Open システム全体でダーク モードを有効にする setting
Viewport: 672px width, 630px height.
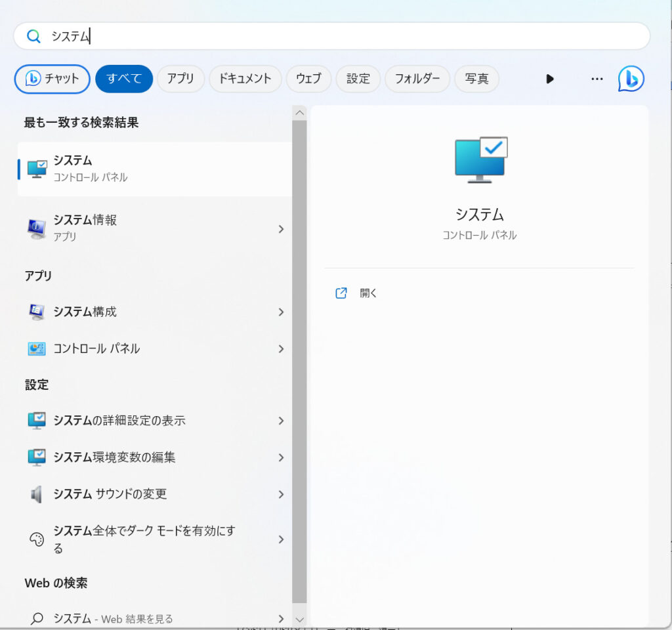155,539
